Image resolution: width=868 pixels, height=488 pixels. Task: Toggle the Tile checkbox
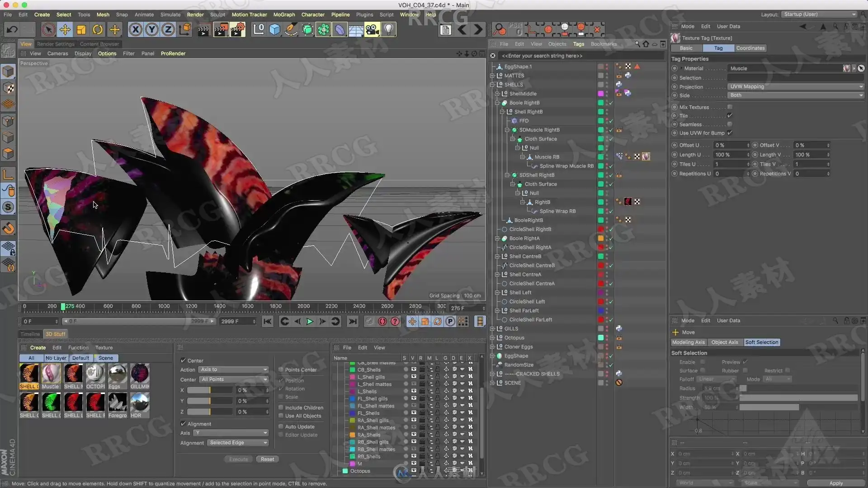pyautogui.click(x=730, y=116)
